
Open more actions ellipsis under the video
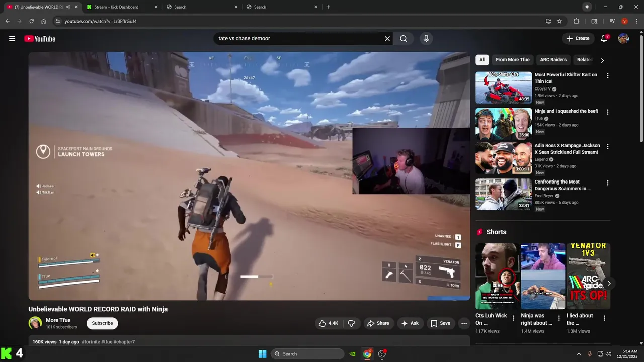[x=464, y=323]
